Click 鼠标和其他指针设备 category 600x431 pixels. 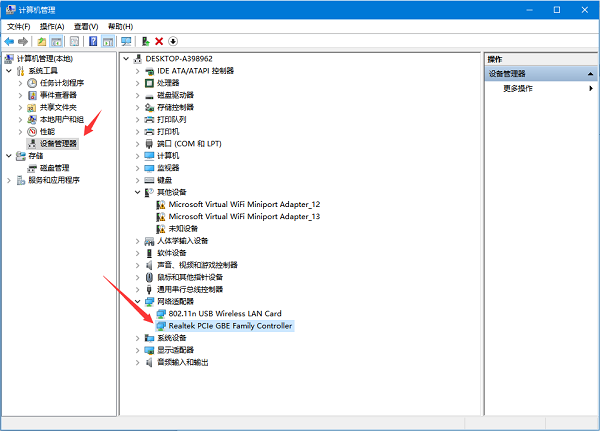190,277
